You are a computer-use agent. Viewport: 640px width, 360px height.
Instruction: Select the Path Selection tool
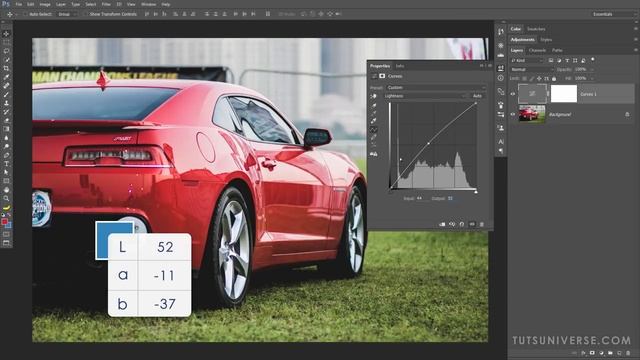(x=6, y=172)
